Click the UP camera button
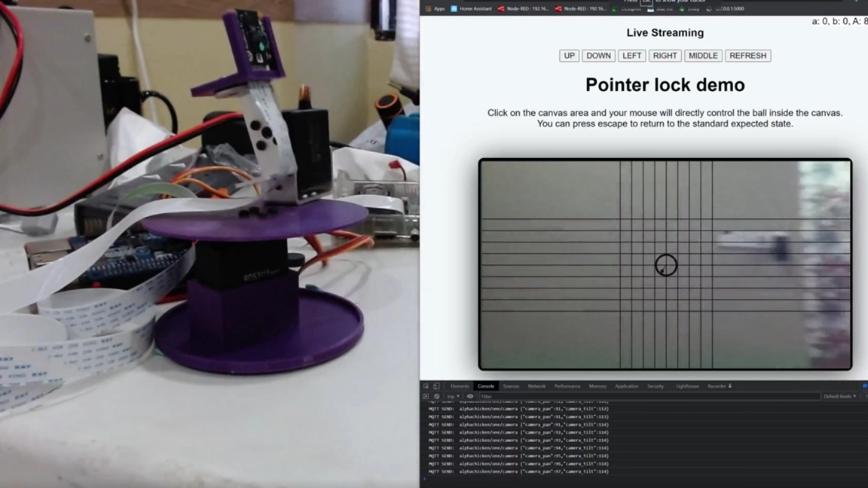 pos(569,55)
